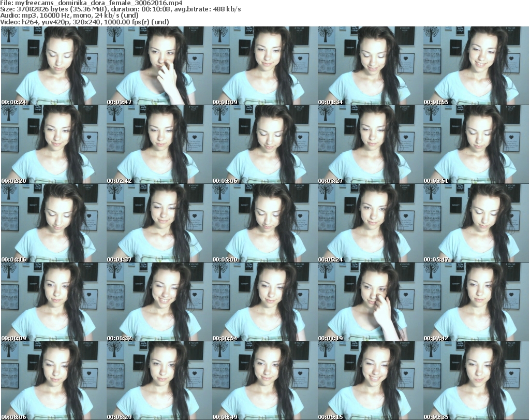Click the 'File:' name line in header

[x=91, y=3]
